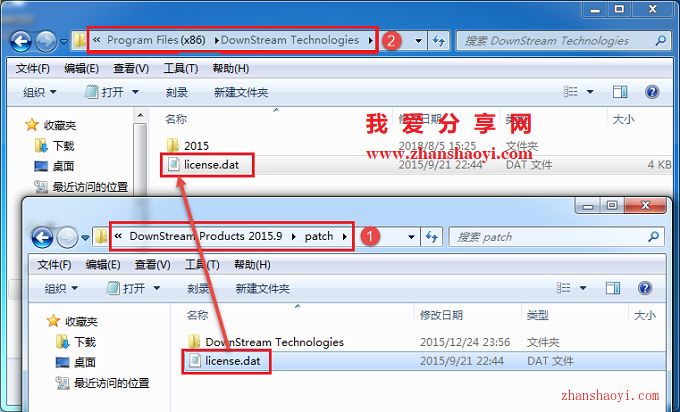
Task: Open help in DownStream Technologies window
Action: pos(652,92)
